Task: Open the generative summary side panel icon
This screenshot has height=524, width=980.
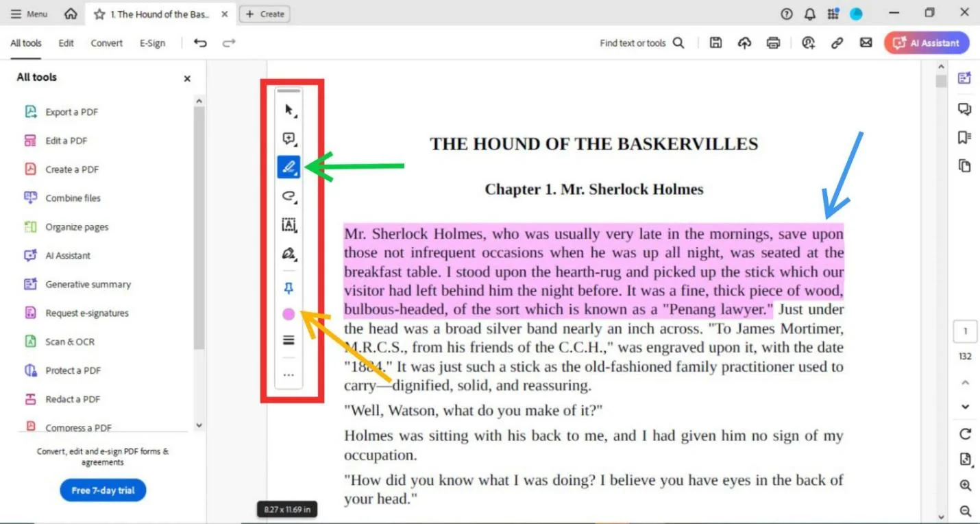Action: (965, 78)
